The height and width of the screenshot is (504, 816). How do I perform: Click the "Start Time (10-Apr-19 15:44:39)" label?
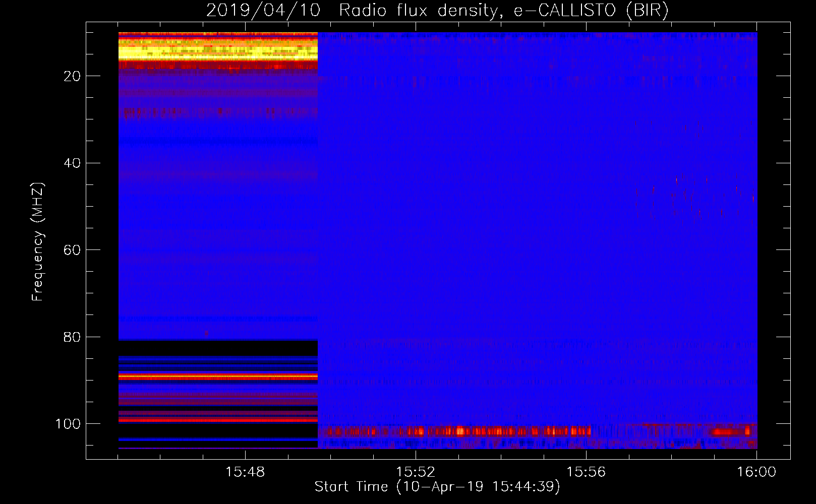[437, 487]
